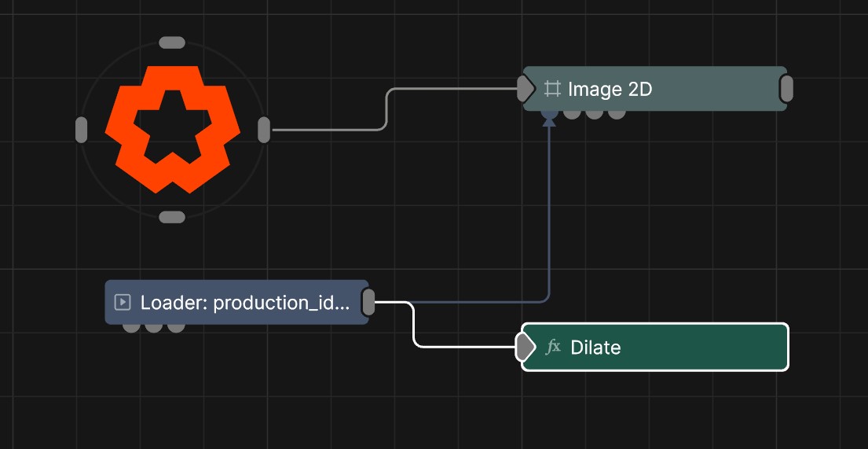Click the Image 2D frame icon
868x449 pixels.
[552, 89]
